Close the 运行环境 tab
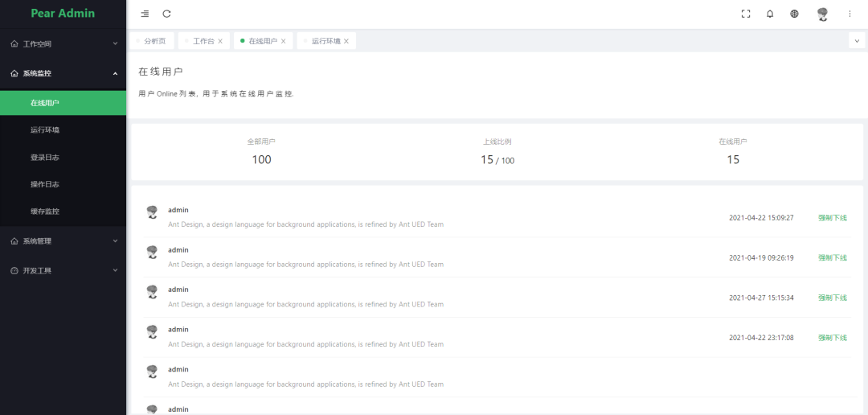 (346, 41)
